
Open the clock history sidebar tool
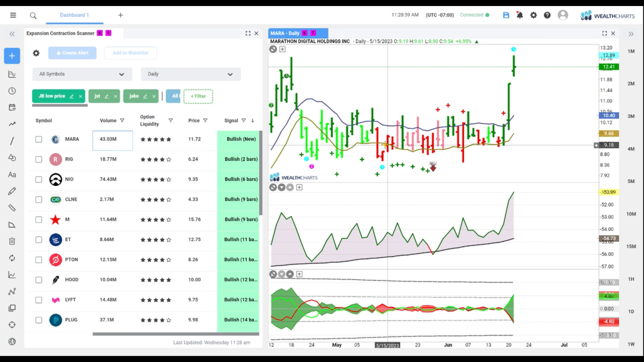coord(12,91)
